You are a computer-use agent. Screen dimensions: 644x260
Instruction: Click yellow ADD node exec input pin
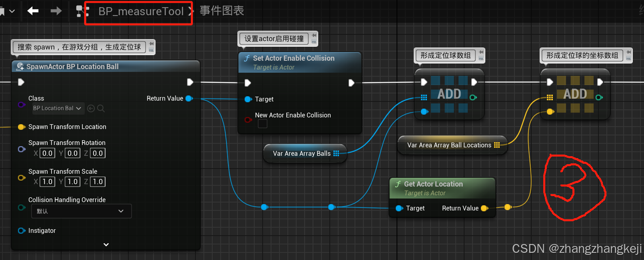click(x=550, y=82)
